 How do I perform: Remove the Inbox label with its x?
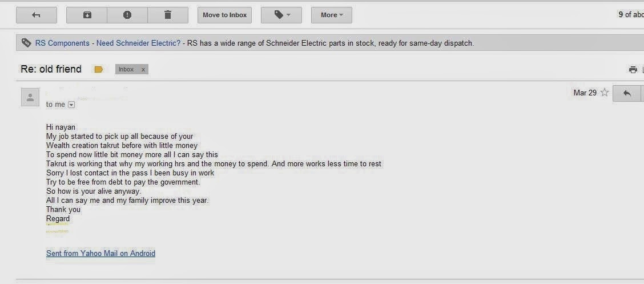[x=143, y=70]
